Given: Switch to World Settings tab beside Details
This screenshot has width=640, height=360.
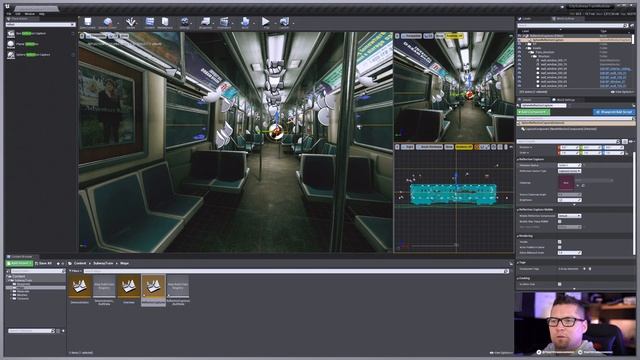Looking at the screenshot, I should [565, 100].
